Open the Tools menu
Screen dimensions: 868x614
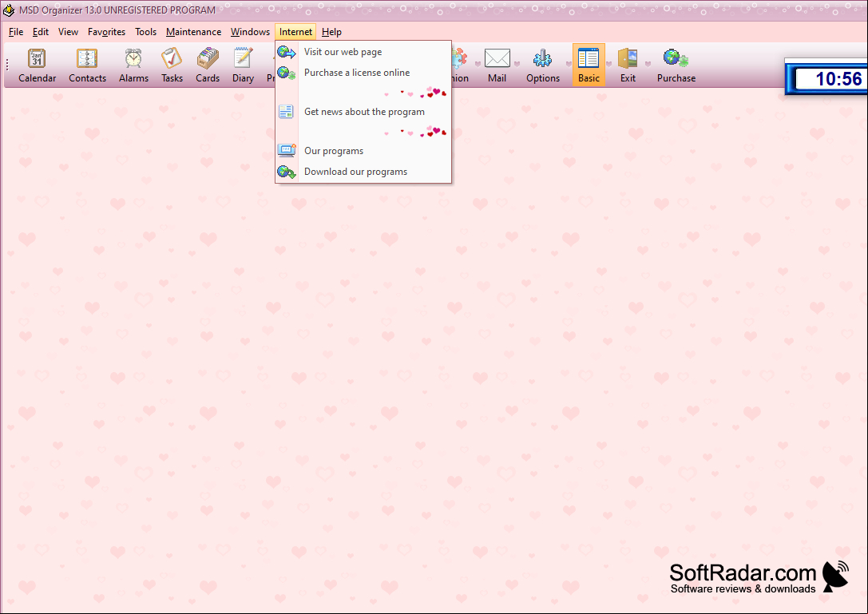click(145, 32)
